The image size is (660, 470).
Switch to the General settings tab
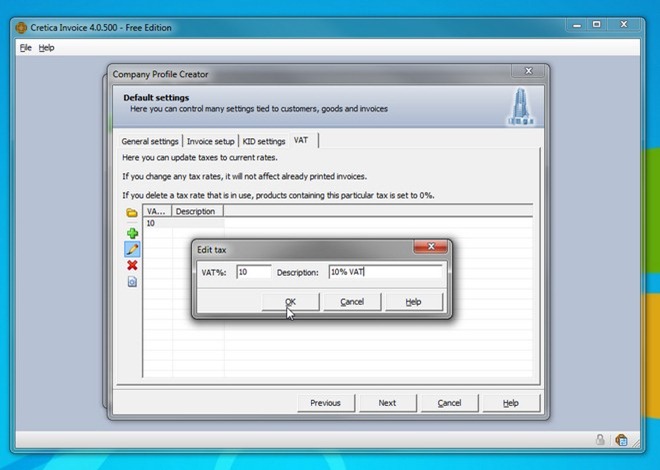[x=150, y=141]
